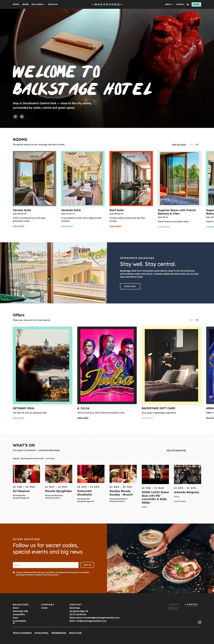Check the newsletter privacy consent checkbox
Image resolution: width=214 pixels, height=644 pixels.
(x=14, y=572)
